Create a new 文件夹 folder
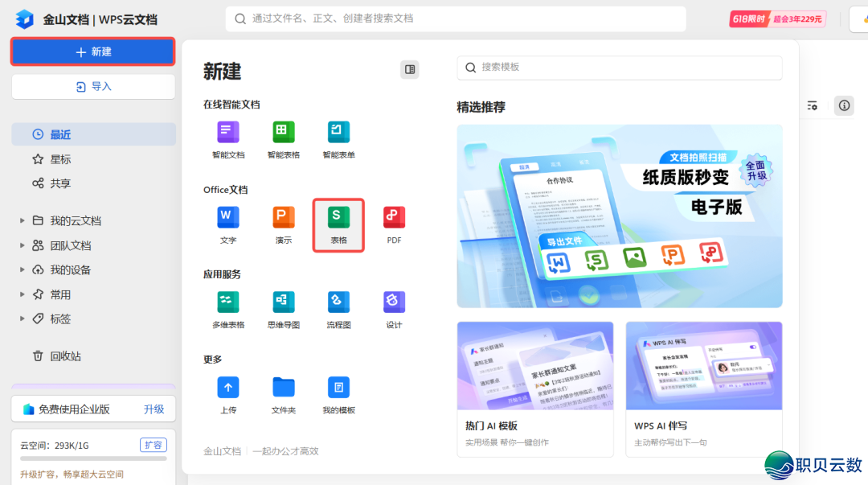The width and height of the screenshot is (868, 485). click(284, 395)
